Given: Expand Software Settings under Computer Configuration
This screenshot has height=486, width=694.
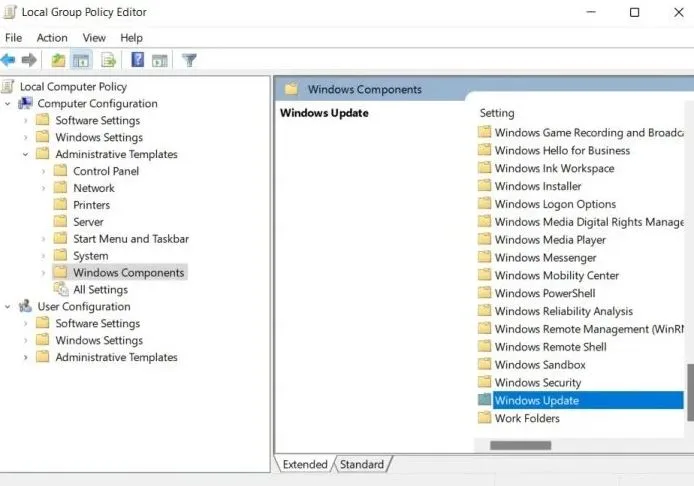Looking at the screenshot, I should (x=25, y=120).
